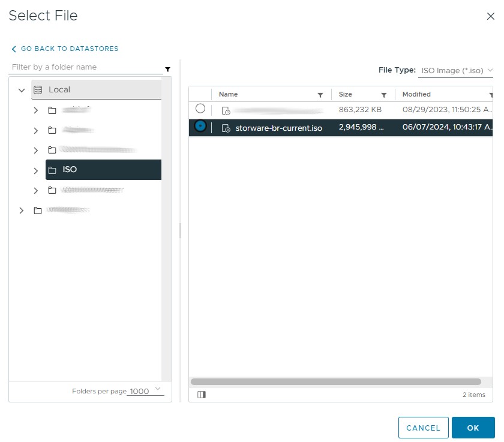
Task: Click the Local datastore icon
Action: click(38, 90)
